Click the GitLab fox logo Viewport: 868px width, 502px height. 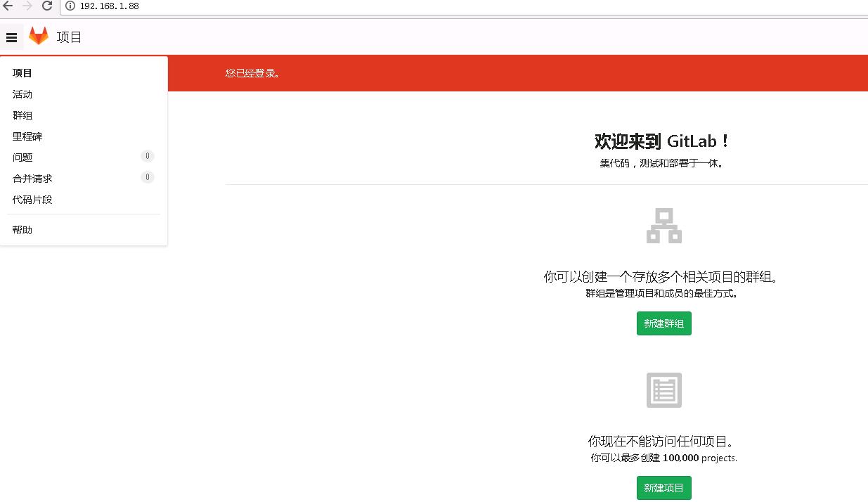point(39,36)
